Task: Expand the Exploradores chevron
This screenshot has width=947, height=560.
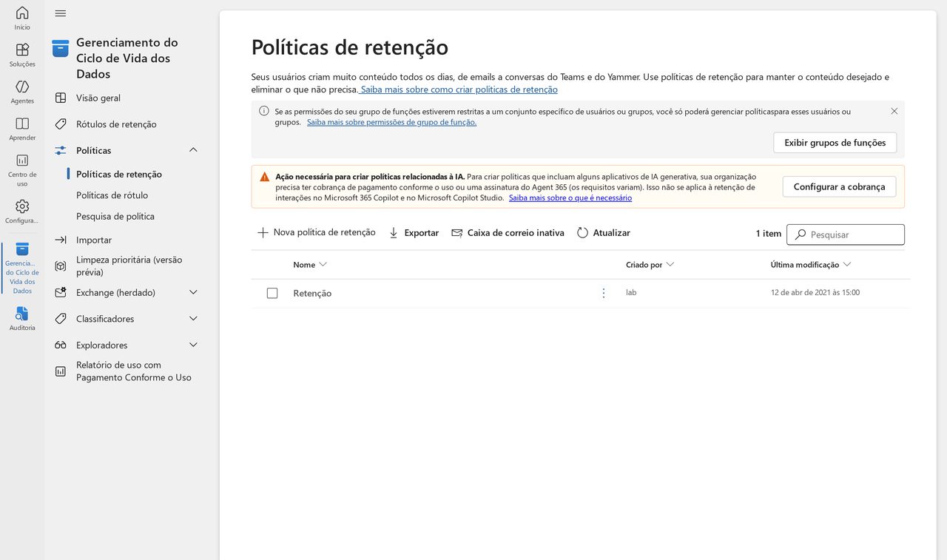Action: [193, 345]
